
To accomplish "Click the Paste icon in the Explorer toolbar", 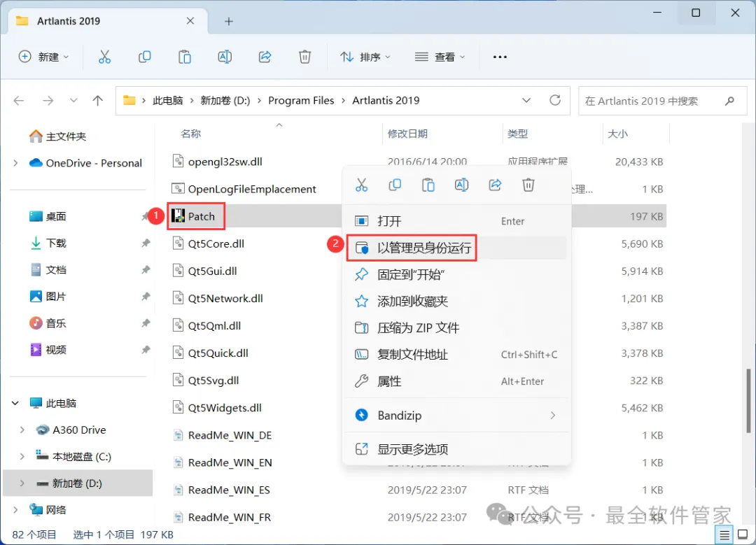I will pyautogui.click(x=185, y=57).
